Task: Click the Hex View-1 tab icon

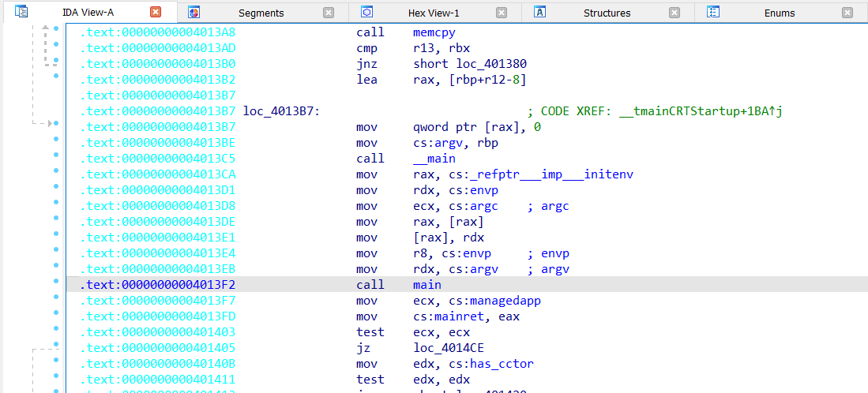Action: 366,12
